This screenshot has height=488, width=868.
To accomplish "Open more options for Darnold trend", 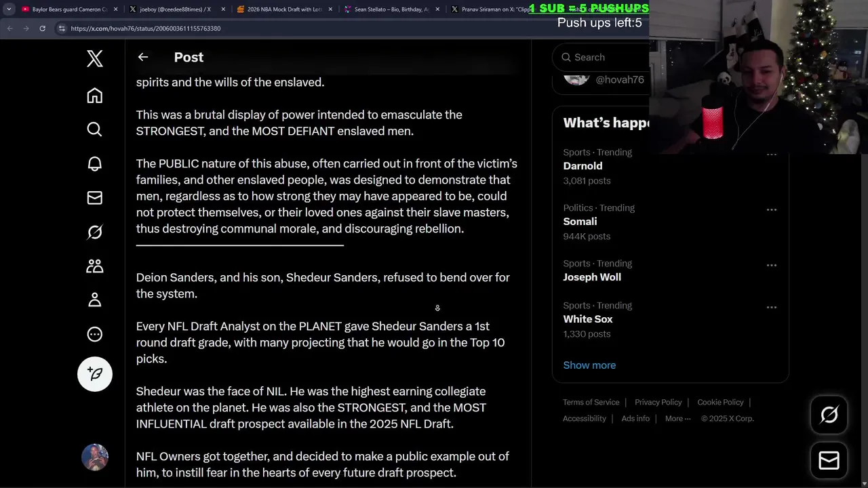I will pos(772,155).
